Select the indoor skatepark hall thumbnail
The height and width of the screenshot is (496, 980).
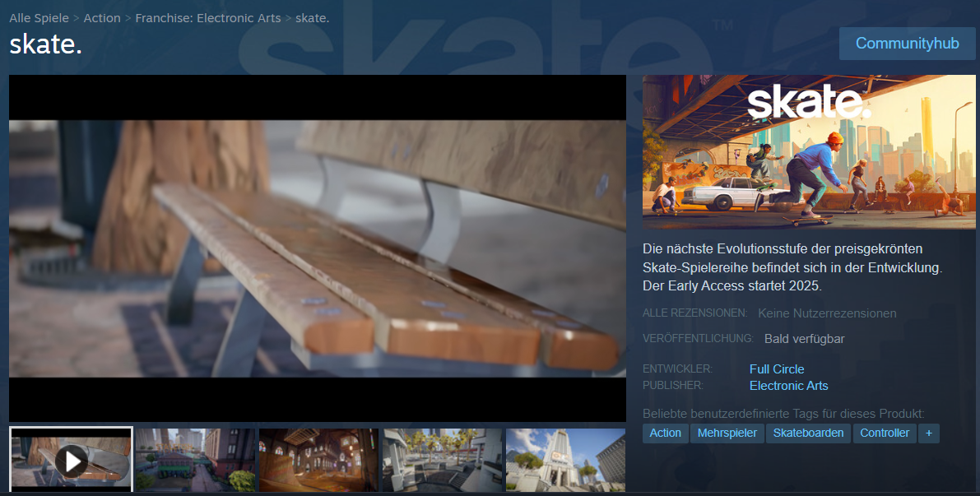coord(318,461)
